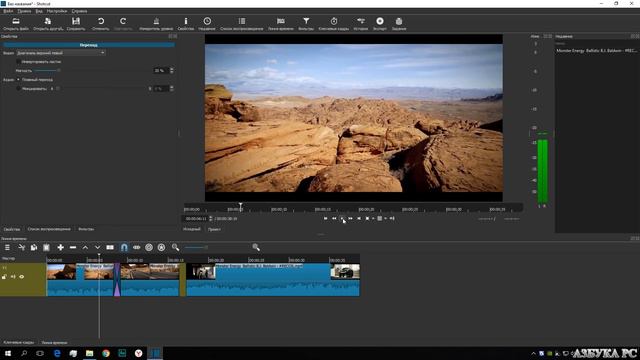
Task: Mute track V1 speaker icon
Action: tap(13, 277)
